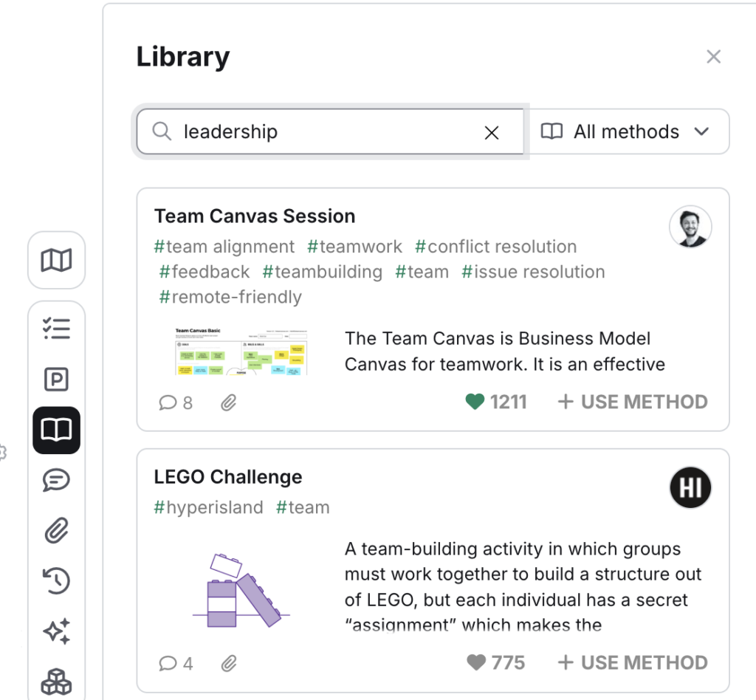Open the blocks cubes icon
756x700 pixels.
tap(56, 682)
